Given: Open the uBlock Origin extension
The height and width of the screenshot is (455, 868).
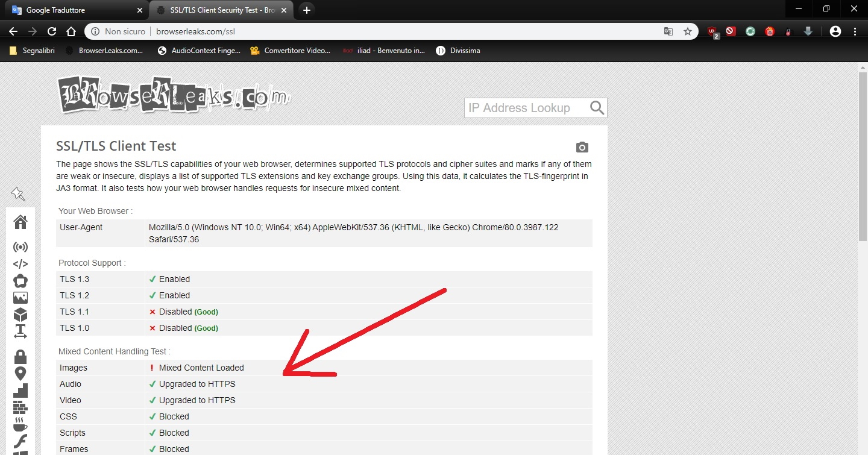Looking at the screenshot, I should pos(712,32).
